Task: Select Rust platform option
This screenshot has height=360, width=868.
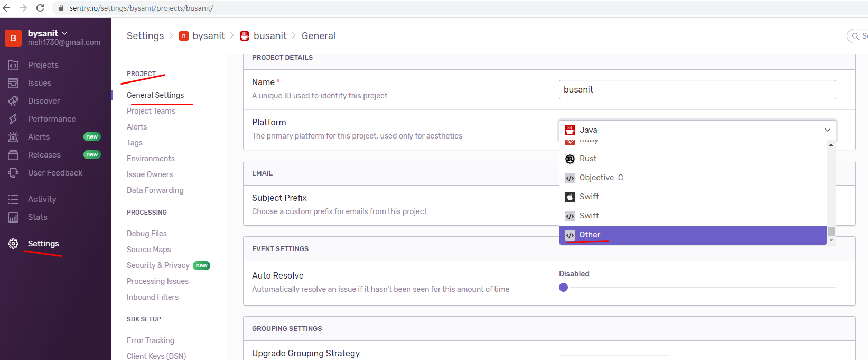Action: point(693,159)
